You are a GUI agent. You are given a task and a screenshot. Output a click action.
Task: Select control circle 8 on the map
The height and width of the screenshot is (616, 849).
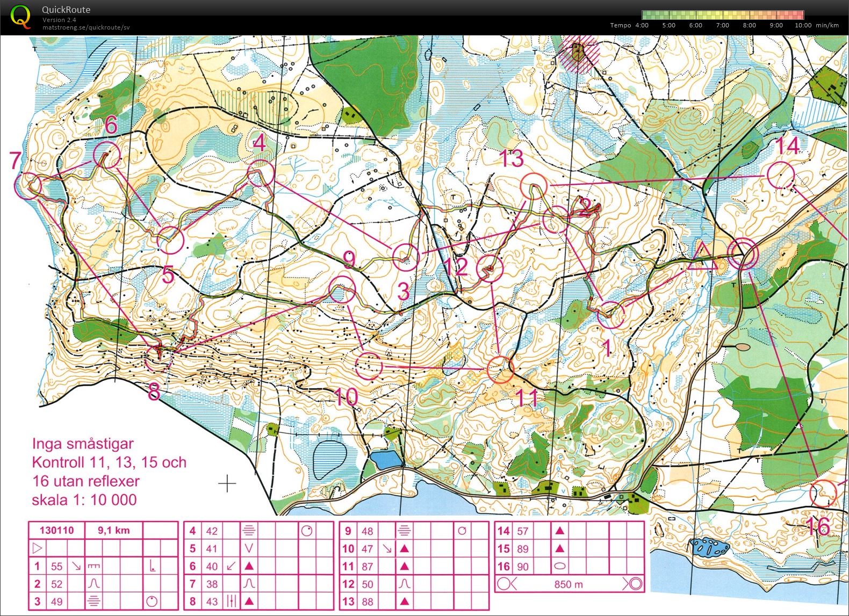click(159, 358)
